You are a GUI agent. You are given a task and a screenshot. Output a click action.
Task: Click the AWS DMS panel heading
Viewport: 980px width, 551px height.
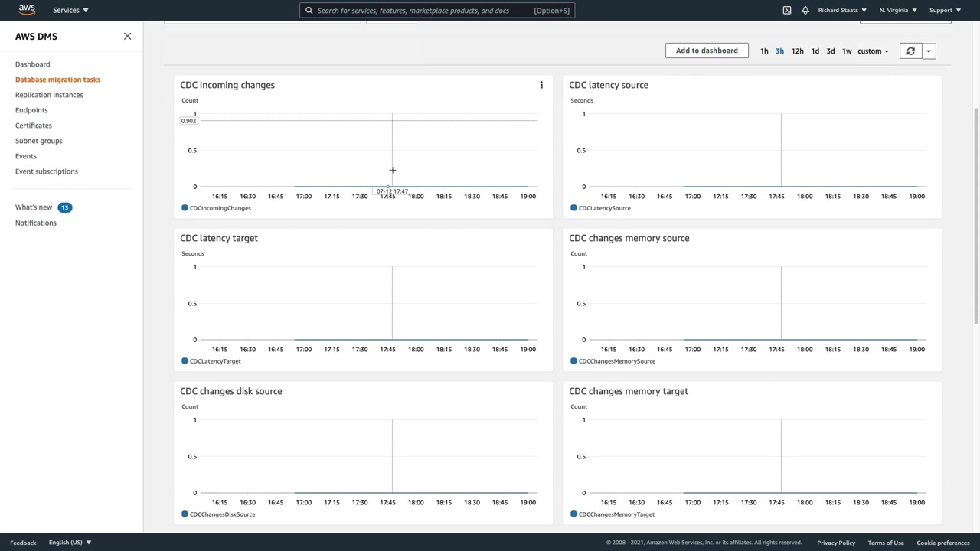click(36, 36)
